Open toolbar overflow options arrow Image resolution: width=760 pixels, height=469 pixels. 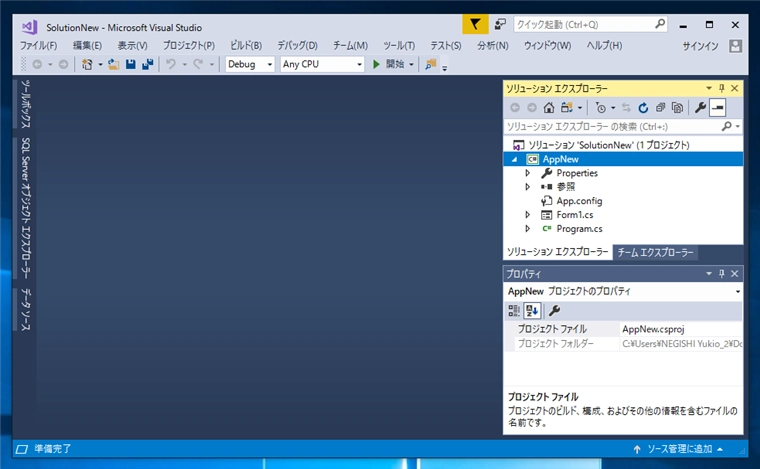(444, 68)
